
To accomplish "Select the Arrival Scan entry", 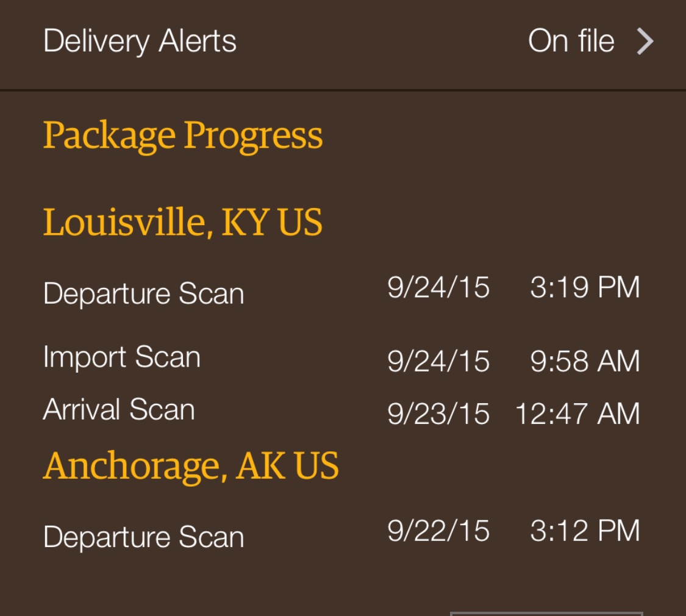I will click(118, 409).
